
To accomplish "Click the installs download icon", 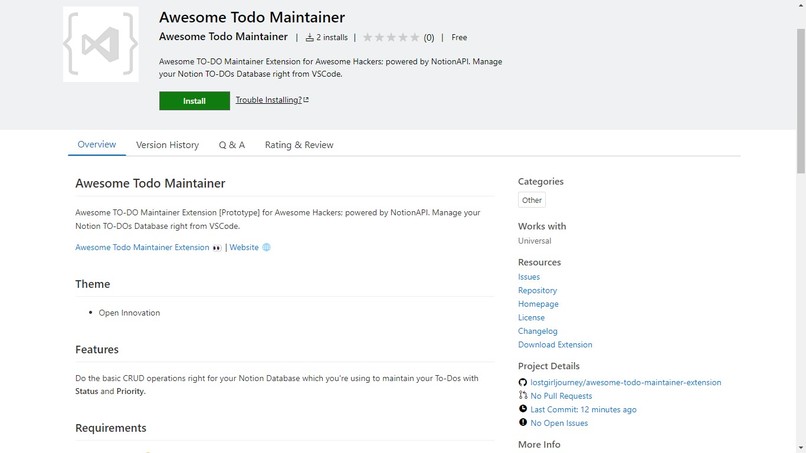I will tap(309, 38).
